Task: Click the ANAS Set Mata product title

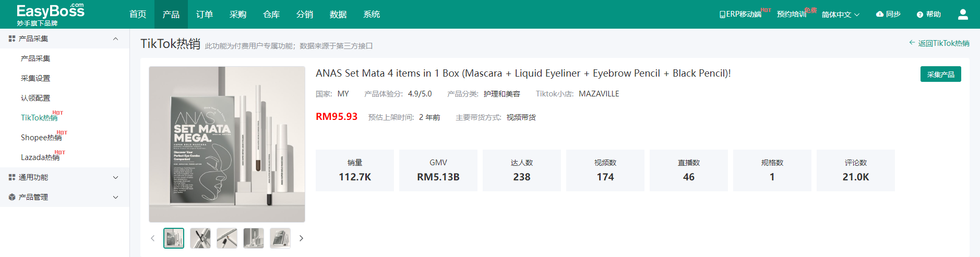Action: (x=523, y=74)
